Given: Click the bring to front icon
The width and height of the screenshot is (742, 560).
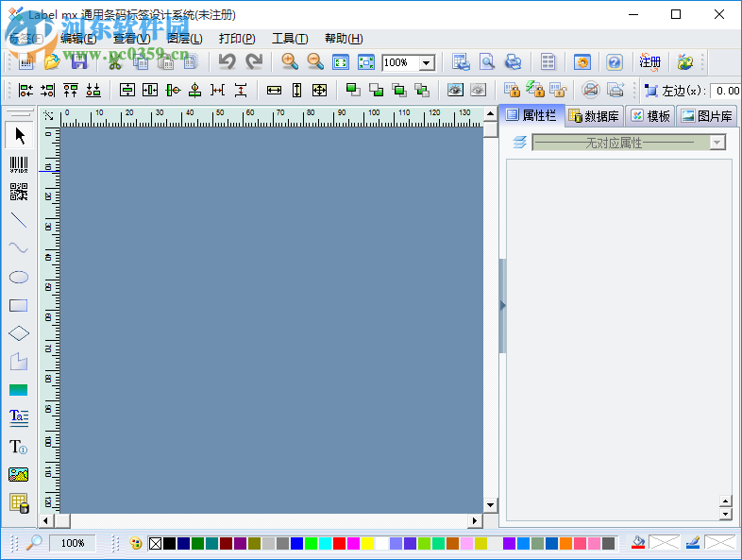Looking at the screenshot, I should point(353,90).
